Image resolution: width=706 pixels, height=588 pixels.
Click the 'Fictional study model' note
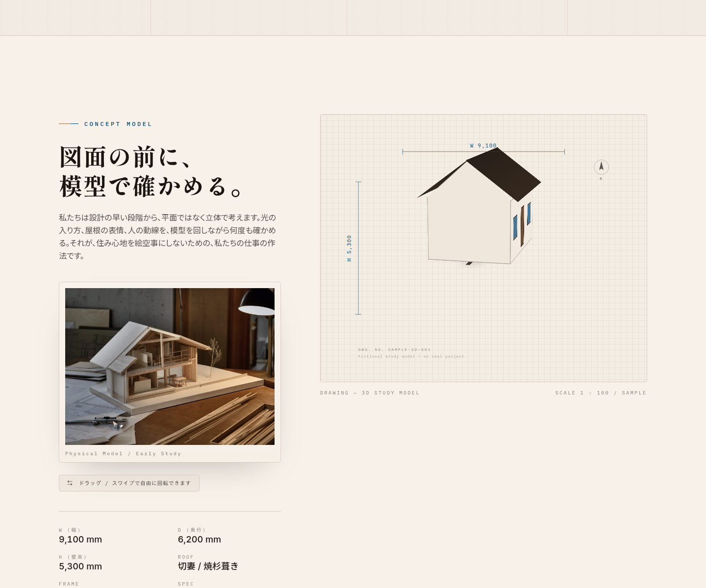coord(412,356)
